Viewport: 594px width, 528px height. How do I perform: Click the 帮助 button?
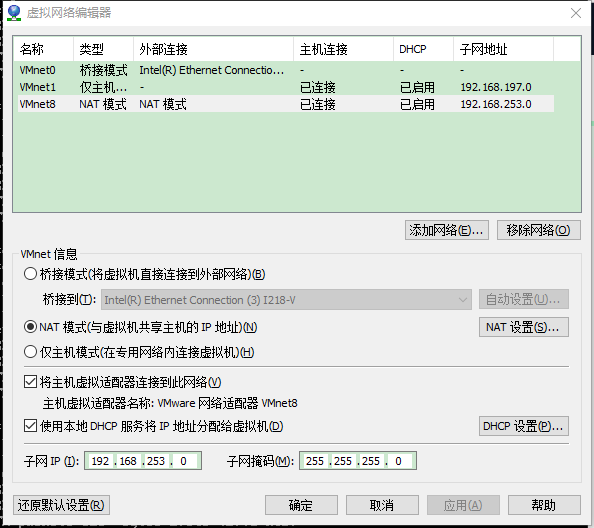click(544, 505)
